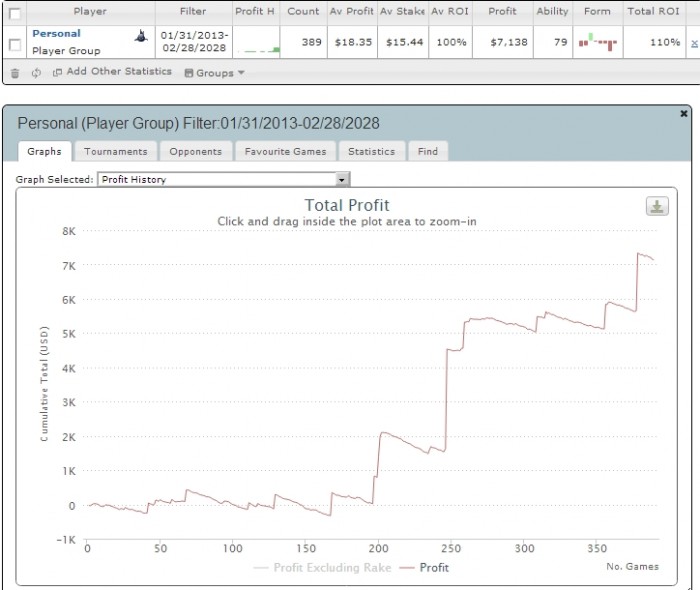
Task: Toggle the Profit Excluding Rake legend
Action: pyautogui.click(x=322, y=568)
